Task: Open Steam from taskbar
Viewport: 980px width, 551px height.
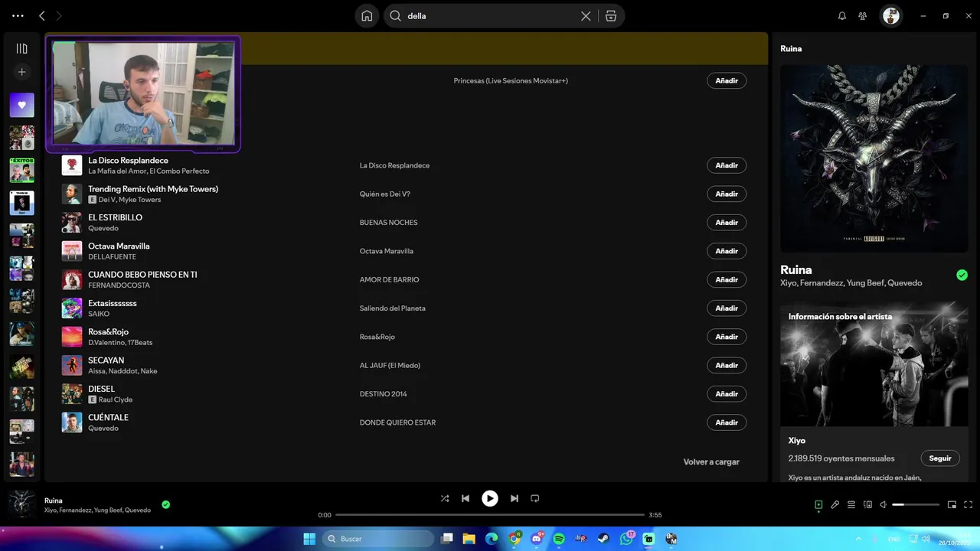Action: tap(604, 539)
